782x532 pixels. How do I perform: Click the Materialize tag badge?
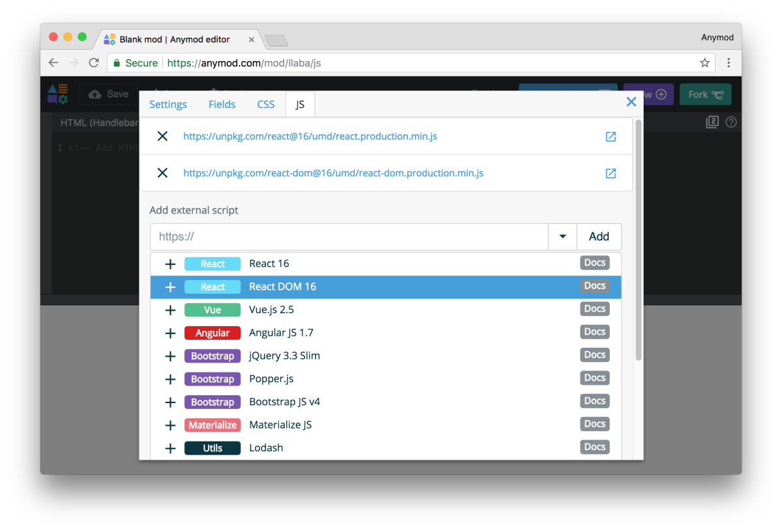pyautogui.click(x=212, y=425)
